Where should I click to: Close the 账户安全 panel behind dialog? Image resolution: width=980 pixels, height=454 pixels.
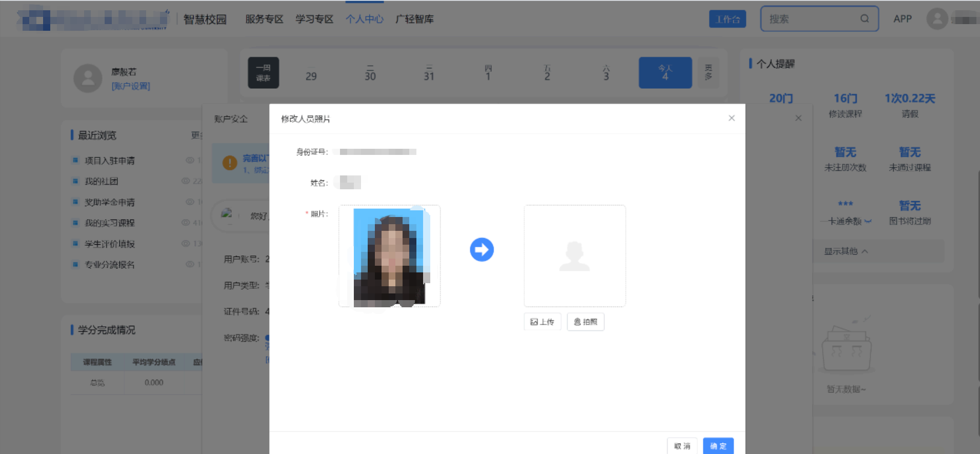(x=798, y=119)
